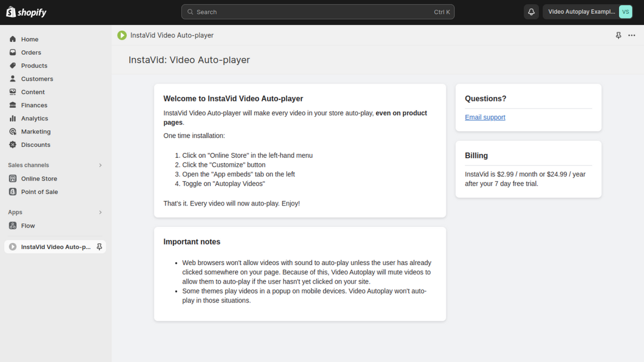Unpin InstaVid Video Auto-p... in sidebar
Image resolution: width=644 pixels, height=362 pixels.
pos(99,246)
